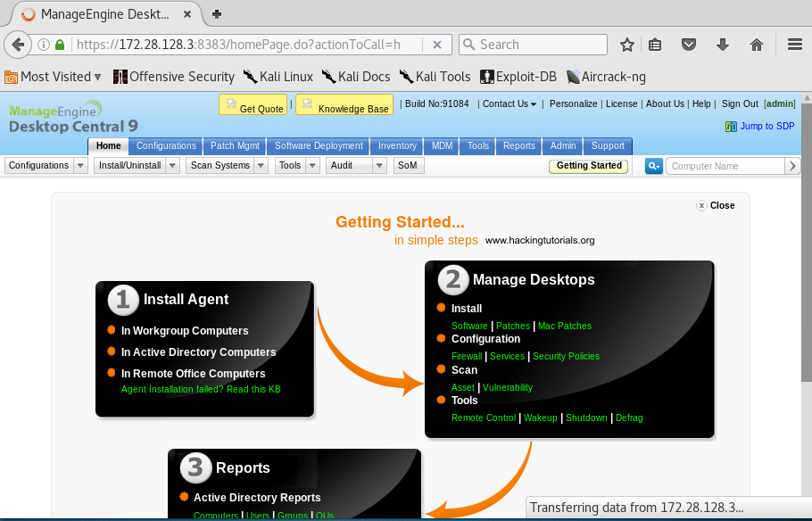Screen dimensions: 812x521
Task: Open the Kali Linux bookmark
Action: point(278,77)
